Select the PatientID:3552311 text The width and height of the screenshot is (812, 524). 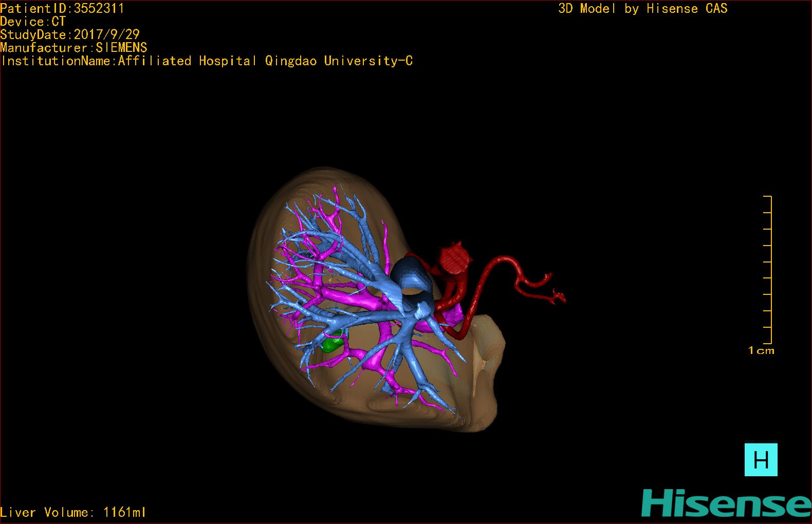coord(62,9)
